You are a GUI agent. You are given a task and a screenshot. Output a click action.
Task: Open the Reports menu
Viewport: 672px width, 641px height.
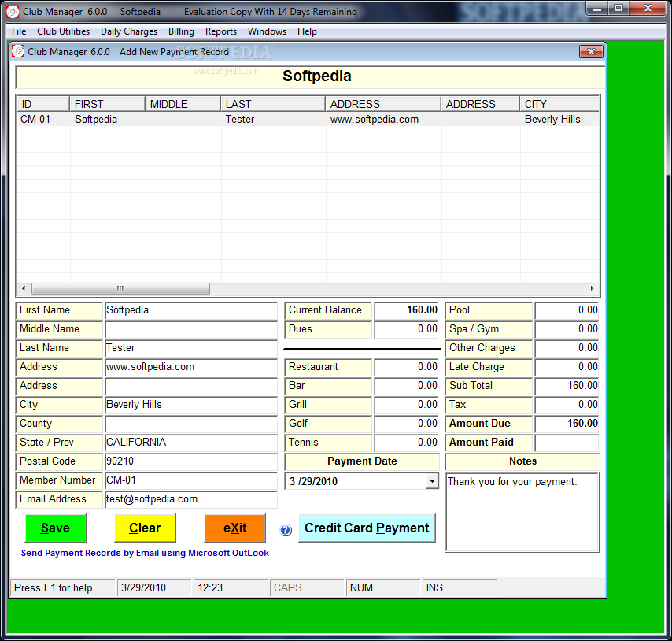tap(220, 31)
